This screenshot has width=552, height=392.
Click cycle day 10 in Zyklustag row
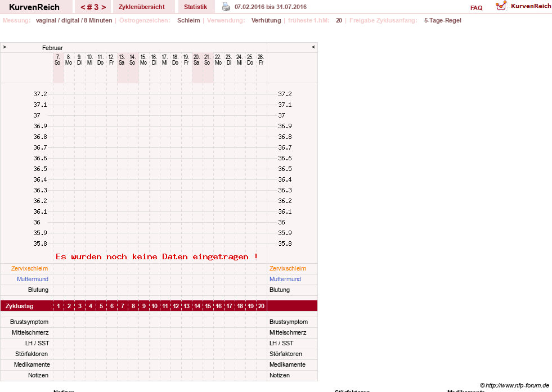pyautogui.click(x=155, y=306)
